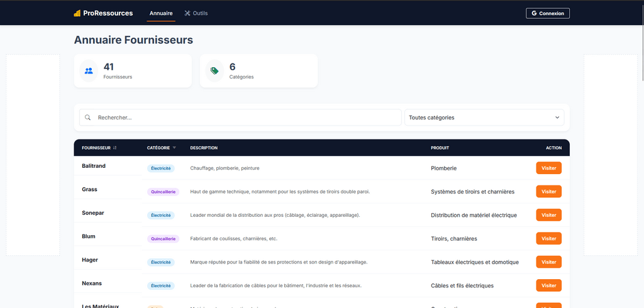Click the green Catégories tag icon
This screenshot has height=308, width=644.
coord(214,71)
